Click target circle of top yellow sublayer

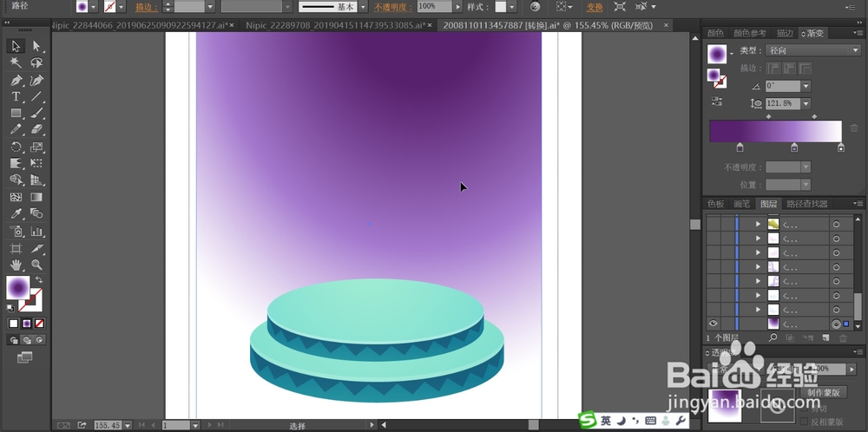tap(836, 224)
